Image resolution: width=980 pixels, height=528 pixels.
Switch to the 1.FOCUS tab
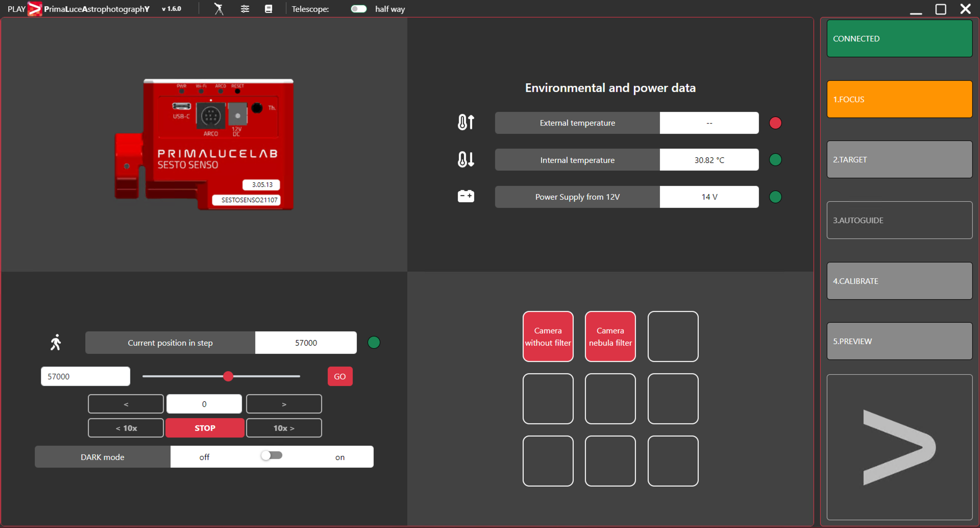tap(899, 99)
